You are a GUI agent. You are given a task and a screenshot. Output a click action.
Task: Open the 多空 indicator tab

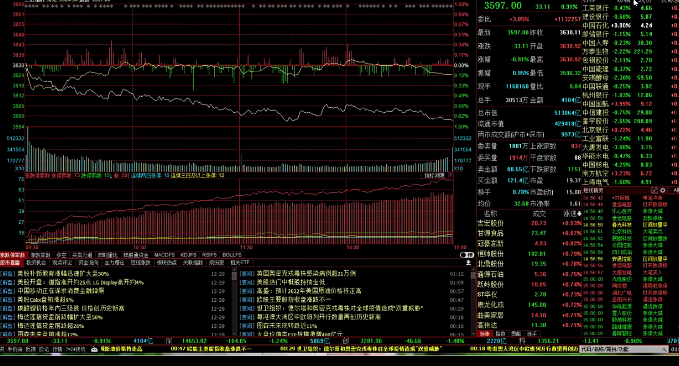(x=61, y=255)
